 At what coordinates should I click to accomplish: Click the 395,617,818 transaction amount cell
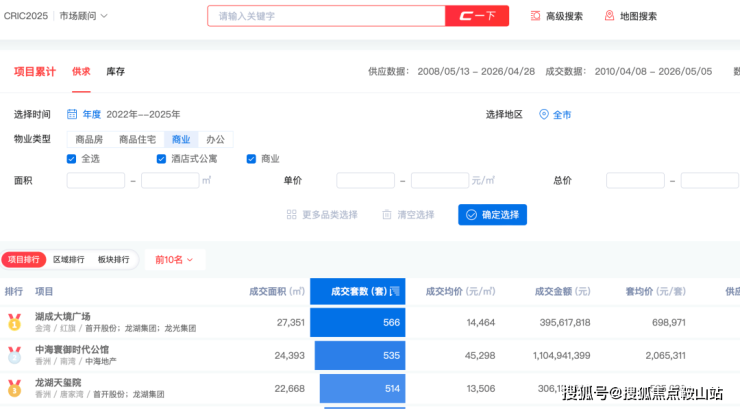(565, 322)
